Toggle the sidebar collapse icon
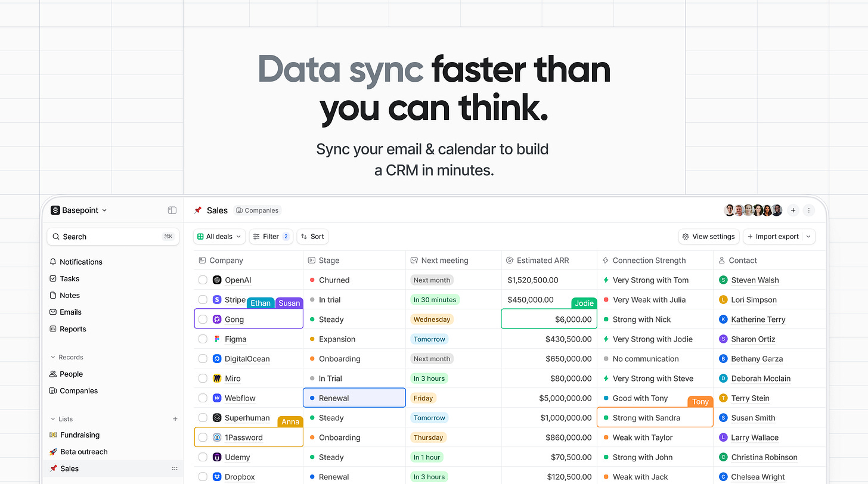The height and width of the screenshot is (484, 868). click(172, 210)
